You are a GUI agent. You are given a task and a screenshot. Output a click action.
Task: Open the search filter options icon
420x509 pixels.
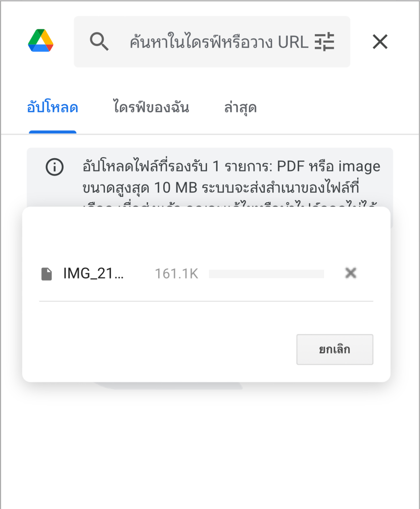[x=325, y=42]
